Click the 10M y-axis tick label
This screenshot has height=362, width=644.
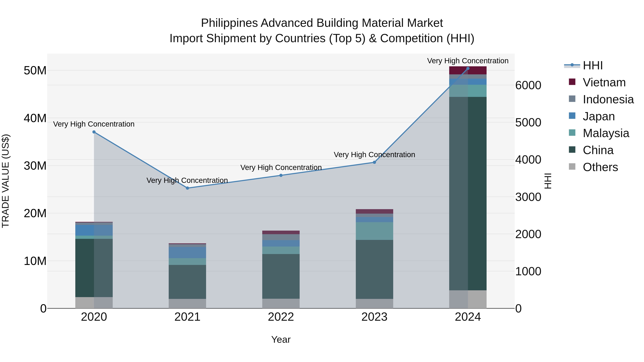35,261
